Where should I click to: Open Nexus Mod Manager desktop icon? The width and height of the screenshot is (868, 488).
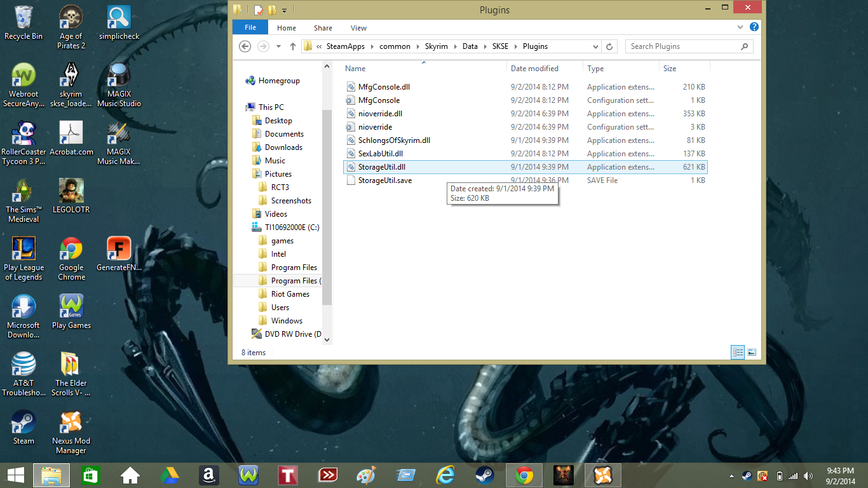[71, 432]
